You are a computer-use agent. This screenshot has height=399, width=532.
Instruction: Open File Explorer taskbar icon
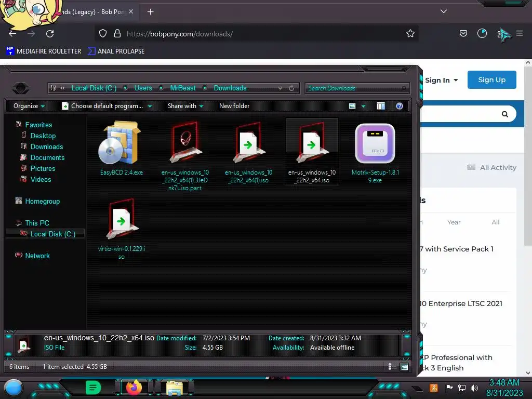(175, 388)
